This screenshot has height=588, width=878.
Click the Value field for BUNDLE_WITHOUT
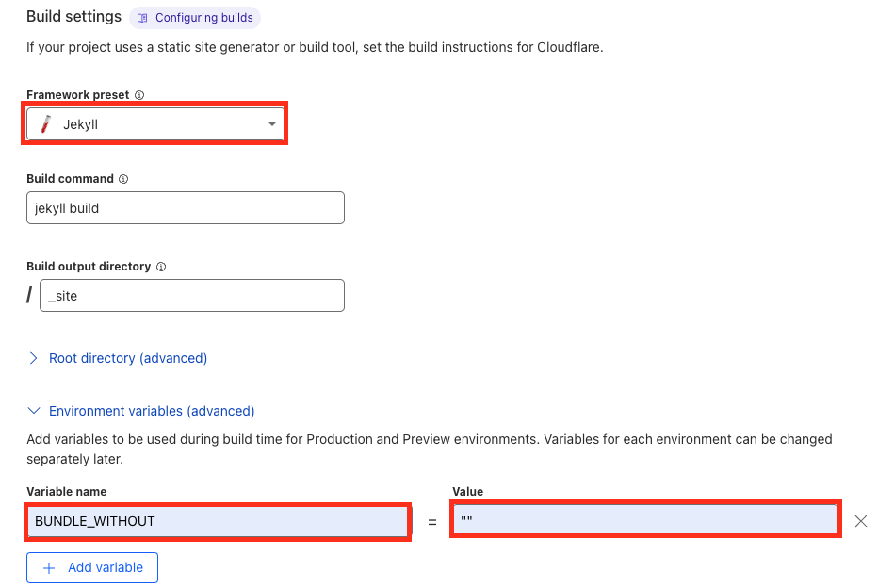coord(645,521)
